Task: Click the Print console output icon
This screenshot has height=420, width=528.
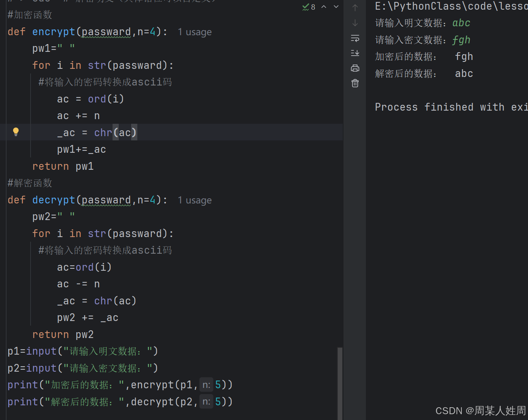Action: (x=355, y=68)
